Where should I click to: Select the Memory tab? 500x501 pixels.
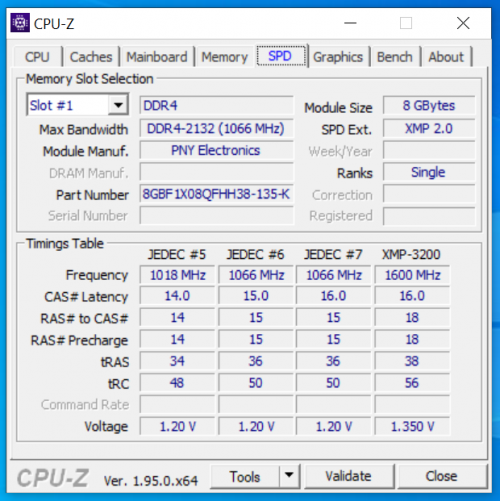[225, 57]
